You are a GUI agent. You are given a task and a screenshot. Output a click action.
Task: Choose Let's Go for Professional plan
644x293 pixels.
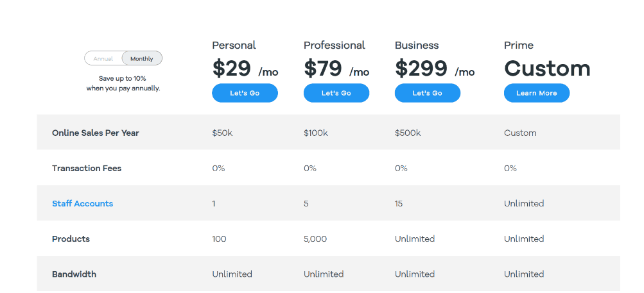pos(336,93)
